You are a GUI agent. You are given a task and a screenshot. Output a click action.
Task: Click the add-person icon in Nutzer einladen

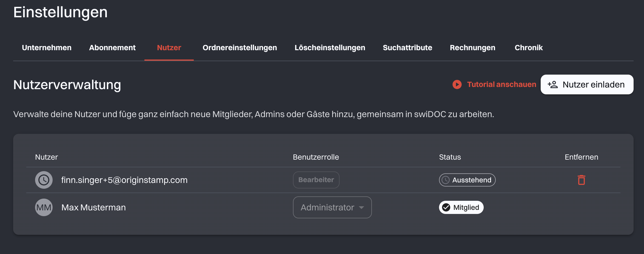pyautogui.click(x=552, y=84)
